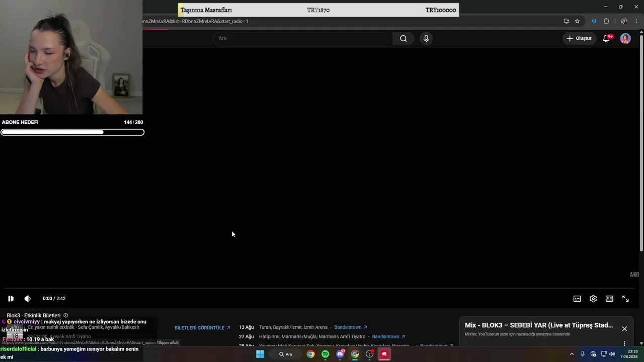Bookmark this page with the star icon
Image resolution: width=644 pixels, height=362 pixels.
coord(577,21)
